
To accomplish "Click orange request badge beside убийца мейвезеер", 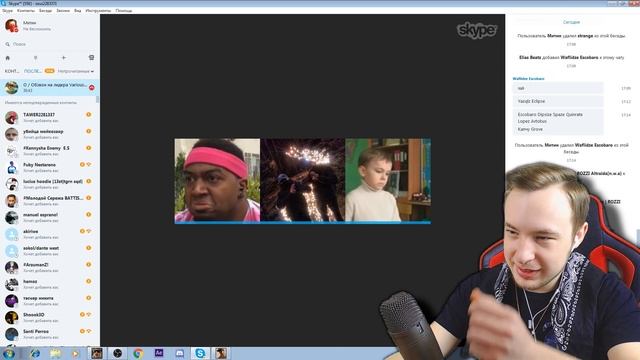I will 89,131.
